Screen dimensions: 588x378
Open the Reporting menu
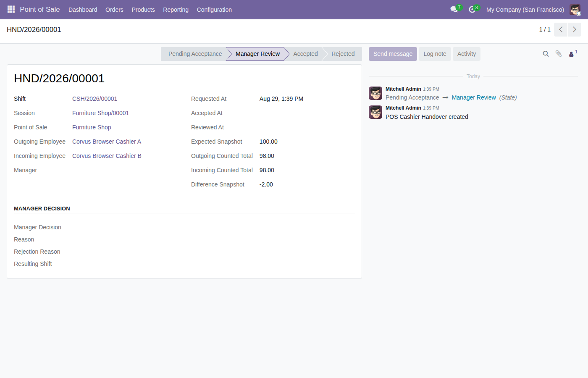pos(176,9)
